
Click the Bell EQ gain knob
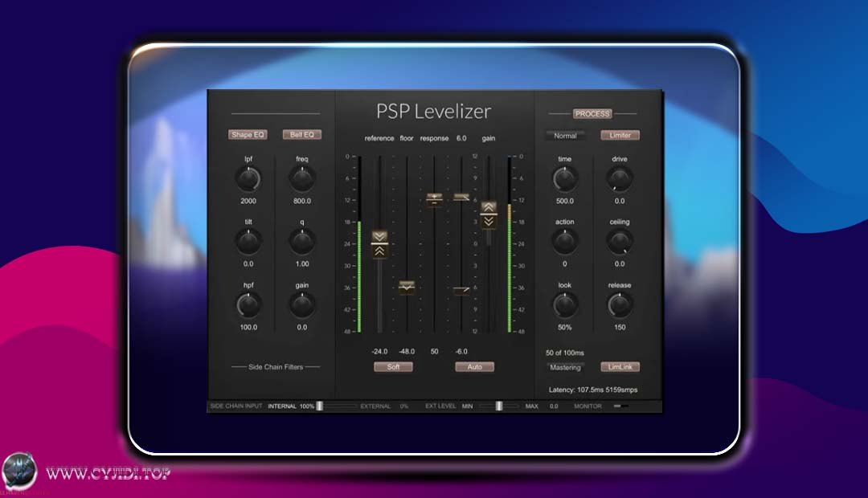(x=301, y=305)
